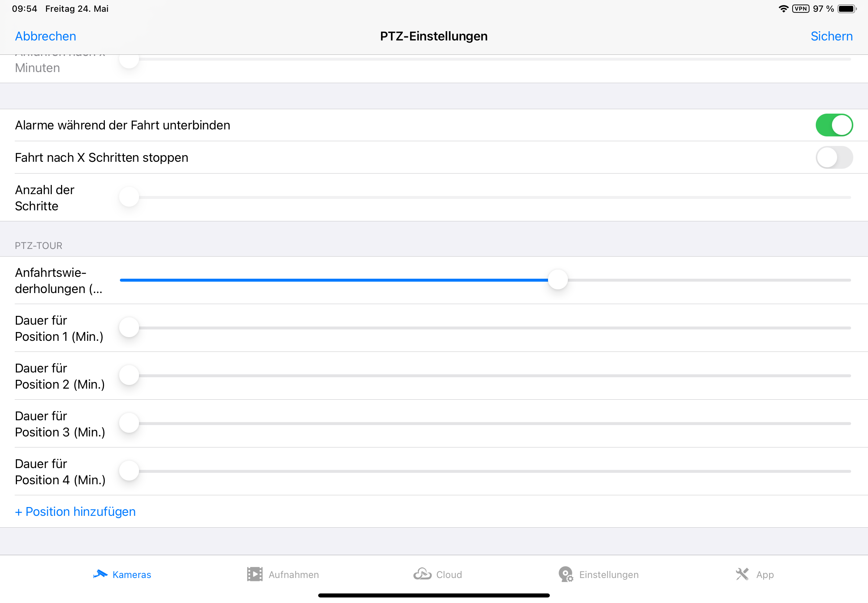The width and height of the screenshot is (868, 603).
Task: Switch to the Aufnahmen tab label
Action: 294,575
